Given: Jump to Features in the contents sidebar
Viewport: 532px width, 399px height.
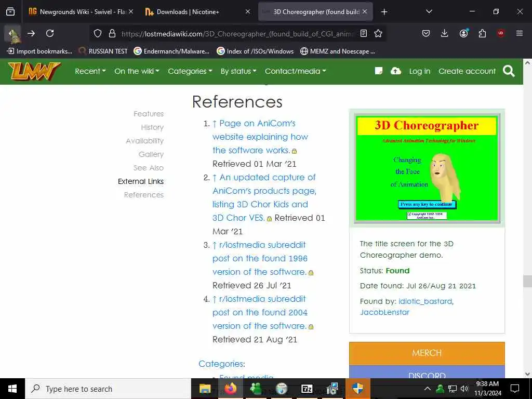Looking at the screenshot, I should tap(149, 114).
